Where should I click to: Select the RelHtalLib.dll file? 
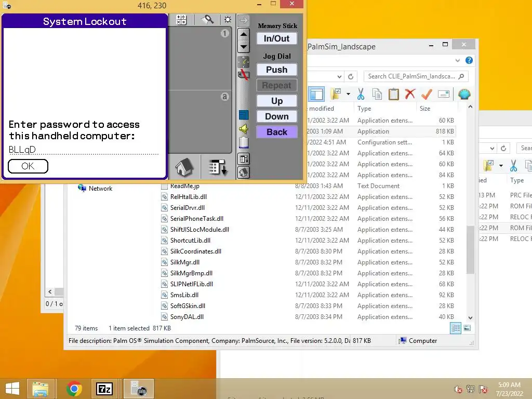189,197
